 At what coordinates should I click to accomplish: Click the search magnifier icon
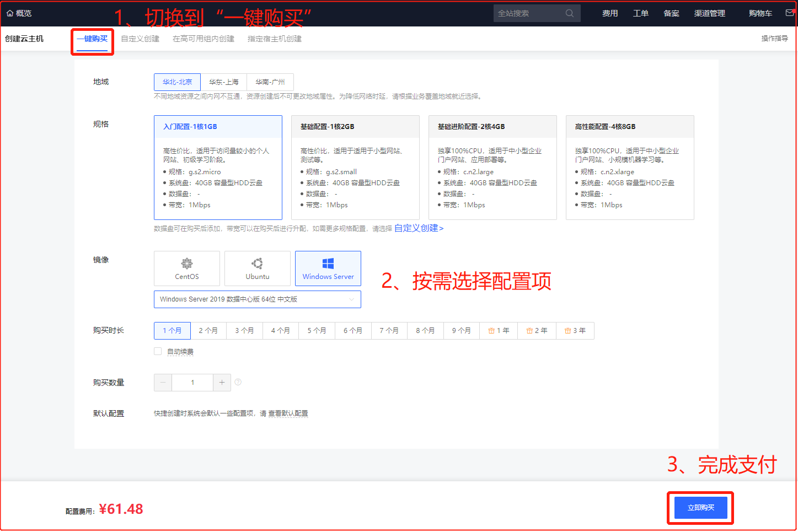570,13
